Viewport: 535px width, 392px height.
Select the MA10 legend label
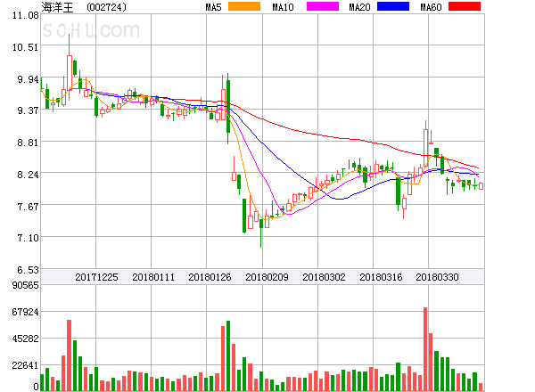click(283, 7)
